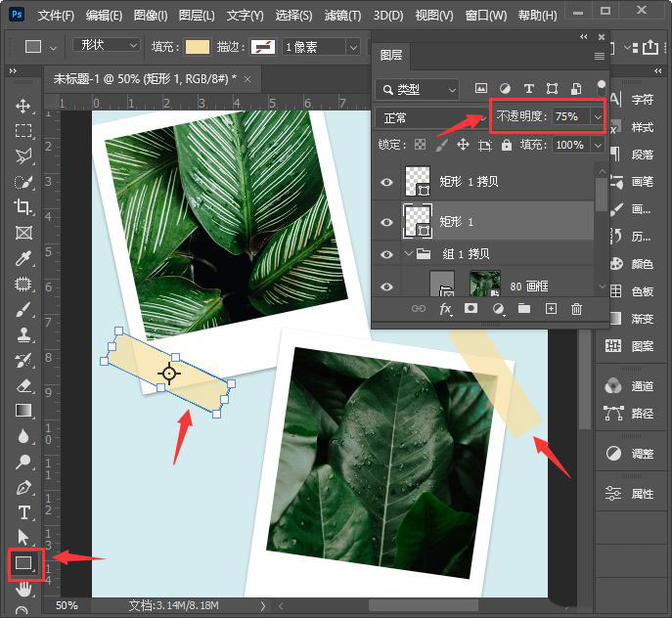Collapse the 组 1 拷贝 group
The width and height of the screenshot is (672, 618).
pyautogui.click(x=409, y=254)
